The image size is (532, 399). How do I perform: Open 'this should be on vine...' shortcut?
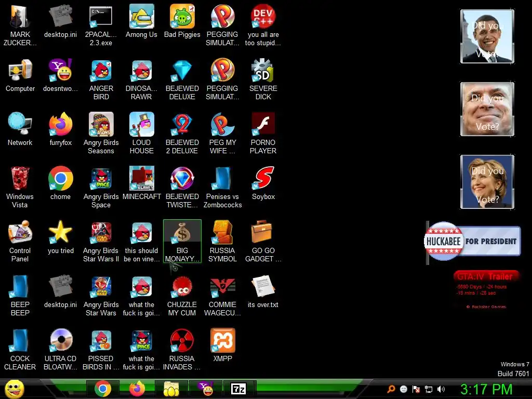click(141, 242)
